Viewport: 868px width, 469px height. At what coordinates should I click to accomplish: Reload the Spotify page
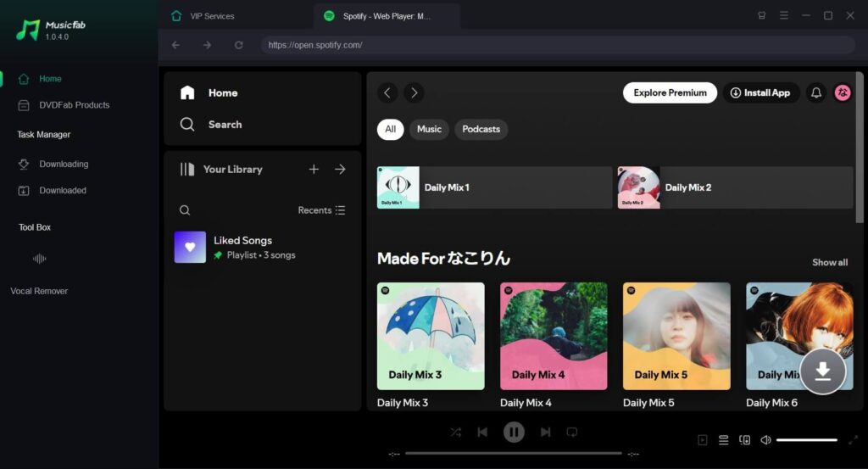(x=238, y=45)
